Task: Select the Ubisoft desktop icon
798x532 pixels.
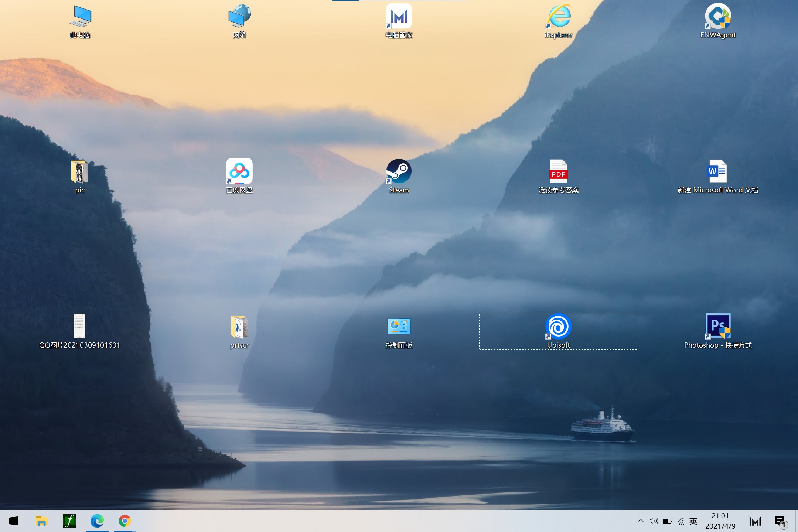Action: coord(558,327)
